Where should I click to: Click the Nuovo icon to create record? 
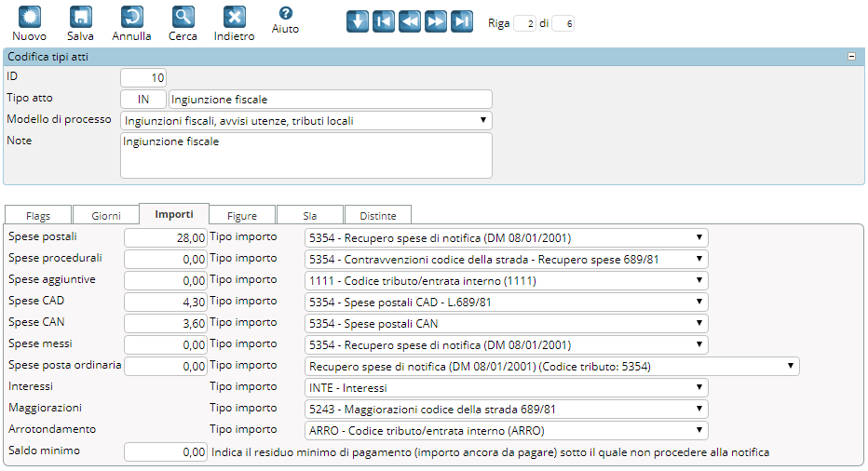29,18
